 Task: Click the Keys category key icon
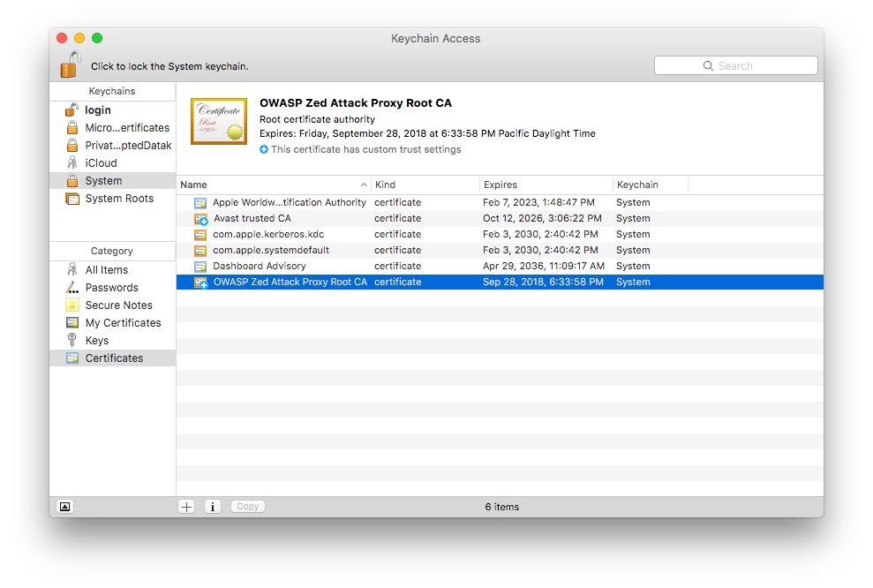(71, 340)
